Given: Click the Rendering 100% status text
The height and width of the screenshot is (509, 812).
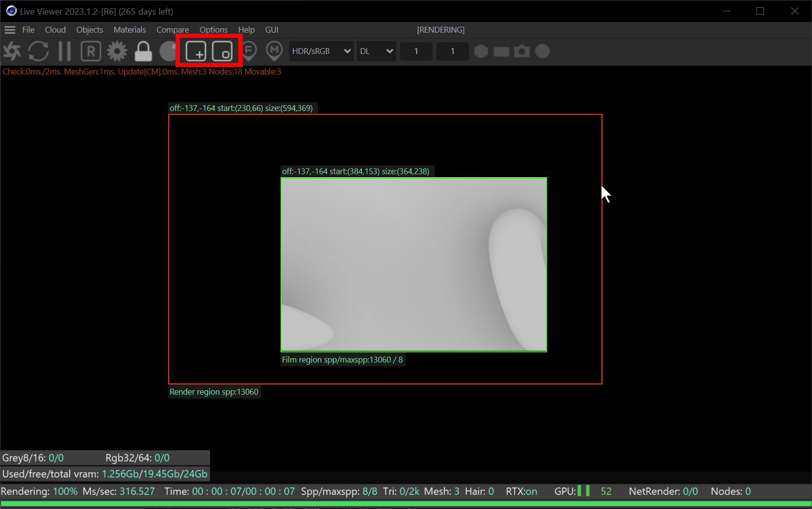Looking at the screenshot, I should tap(39, 491).
